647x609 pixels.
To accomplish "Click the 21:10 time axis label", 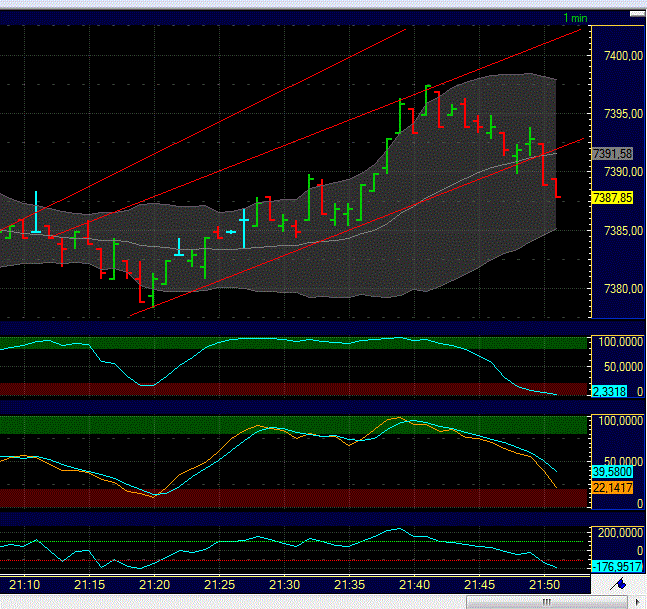I will pyautogui.click(x=24, y=585).
